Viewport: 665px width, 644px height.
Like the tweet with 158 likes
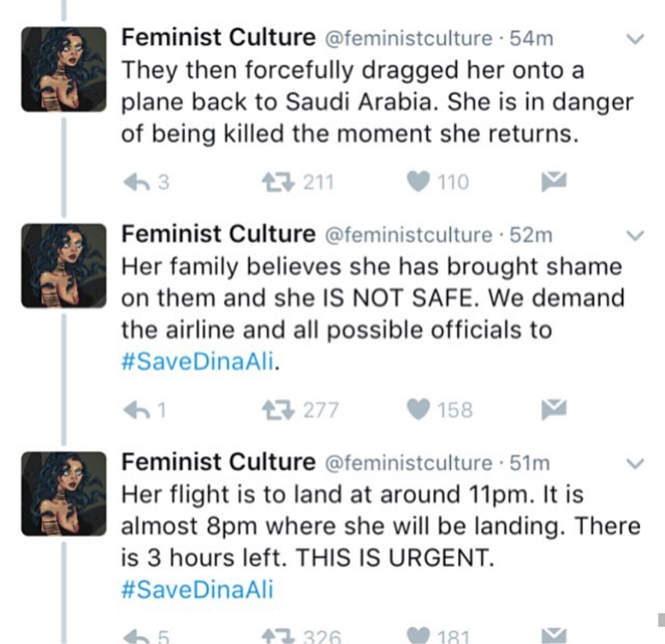(x=418, y=409)
